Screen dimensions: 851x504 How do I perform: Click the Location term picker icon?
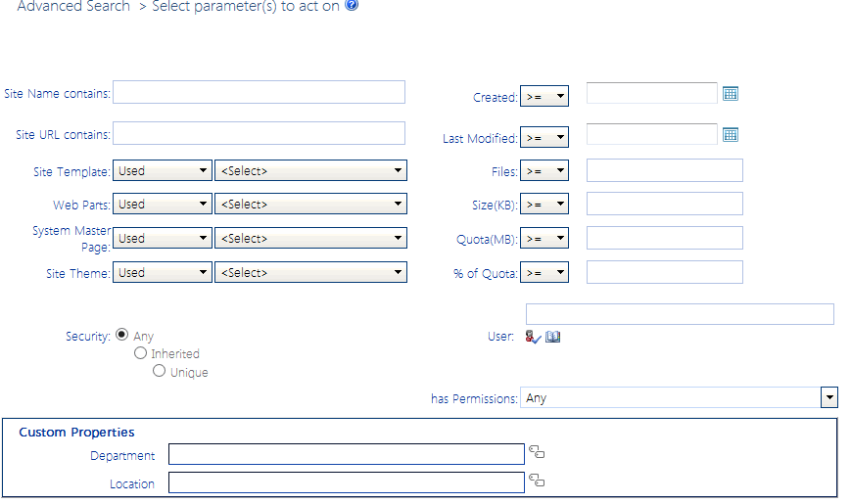(537, 481)
